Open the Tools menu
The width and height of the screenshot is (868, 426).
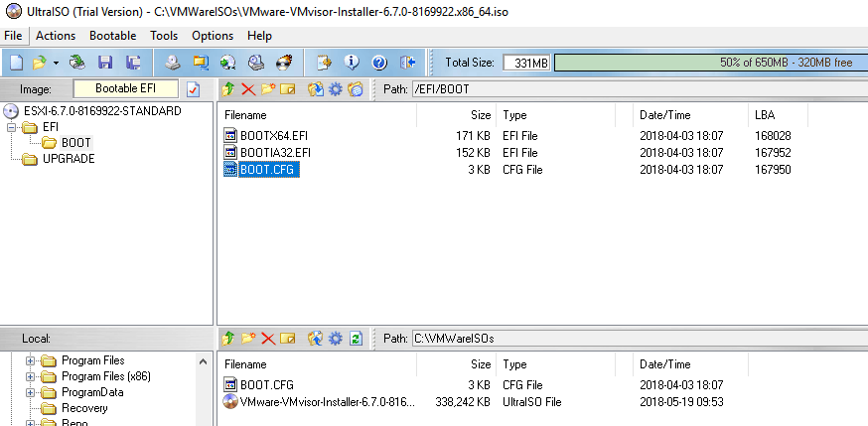coord(164,36)
